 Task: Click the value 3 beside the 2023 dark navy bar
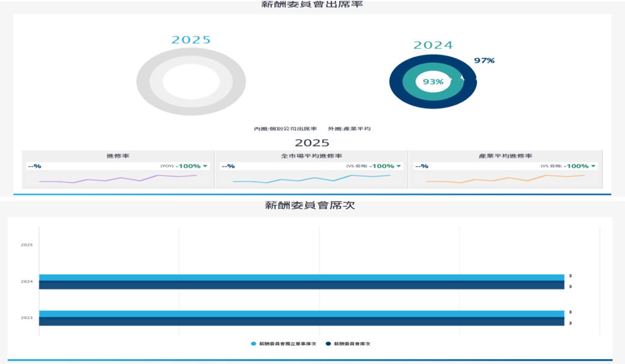pyautogui.click(x=570, y=323)
